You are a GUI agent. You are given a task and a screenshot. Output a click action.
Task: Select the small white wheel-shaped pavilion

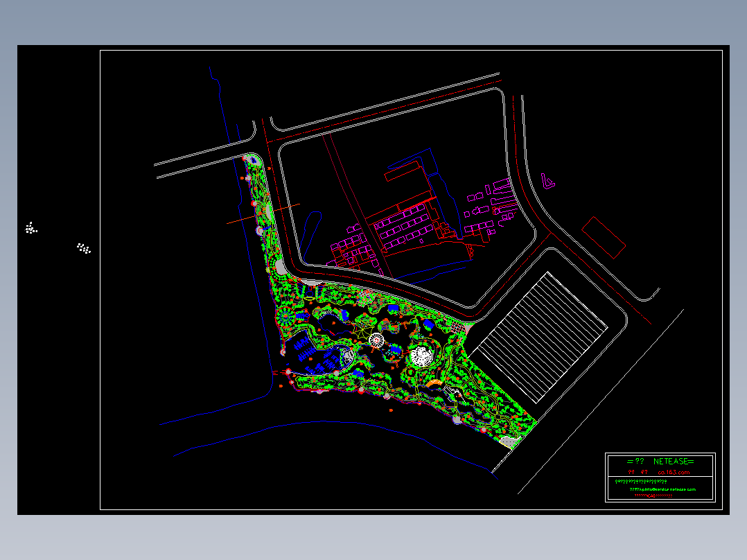click(376, 340)
